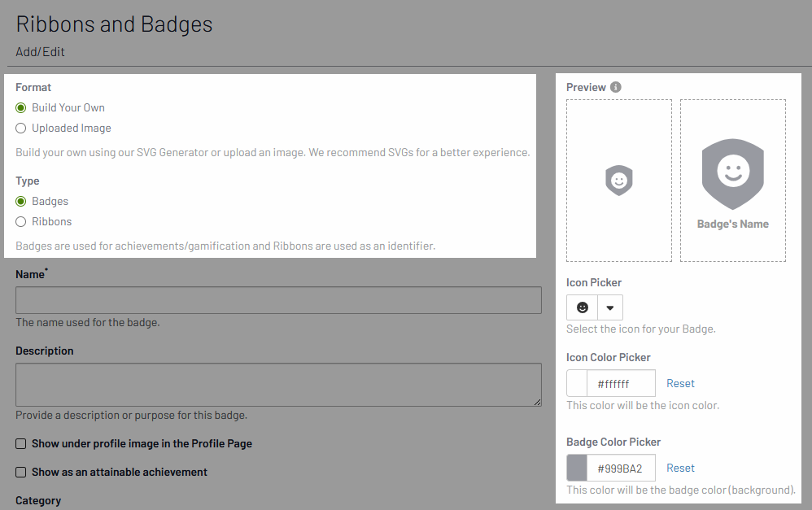
Task: Click the Name input field
Action: point(278,299)
